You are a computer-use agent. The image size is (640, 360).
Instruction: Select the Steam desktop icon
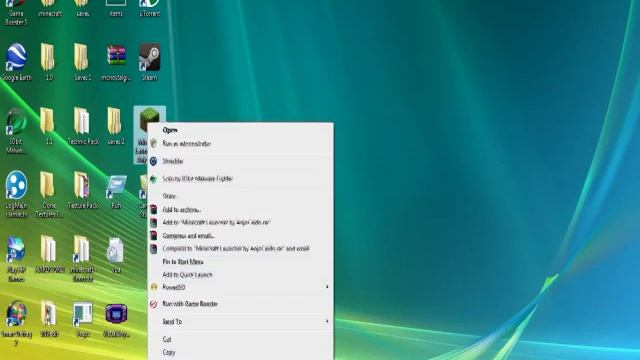[x=149, y=62]
